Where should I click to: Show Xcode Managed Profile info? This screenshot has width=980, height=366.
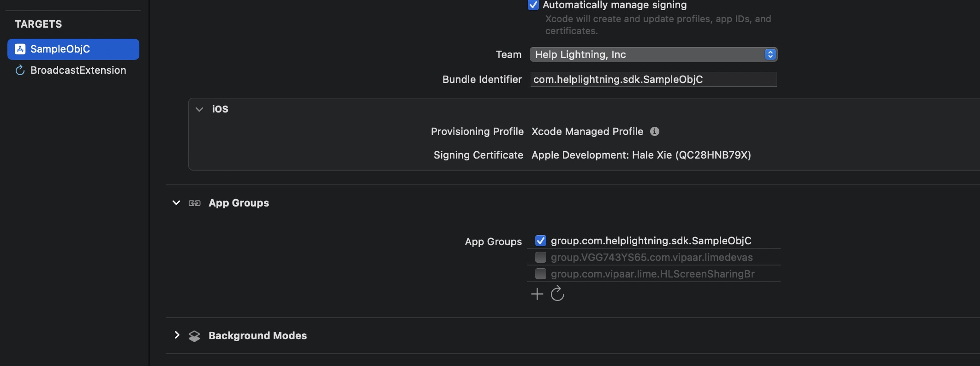655,131
